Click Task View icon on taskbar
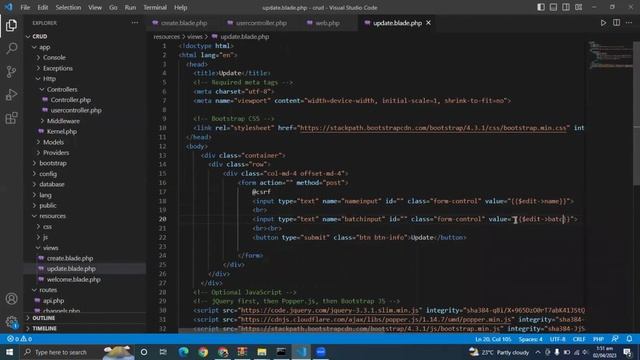This screenshot has height=360, width=640. pos(163,352)
